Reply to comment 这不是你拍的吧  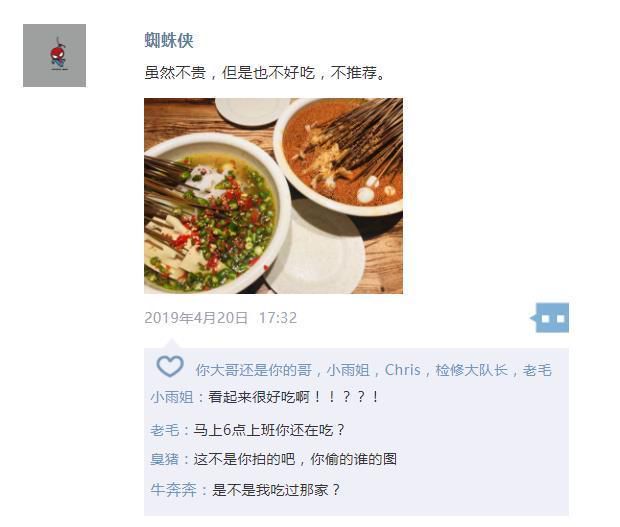(295, 459)
